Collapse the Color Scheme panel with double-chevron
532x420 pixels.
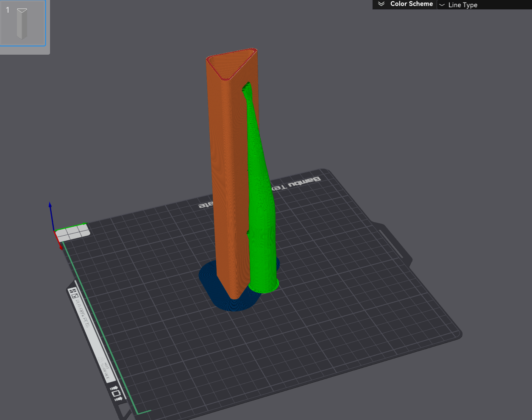click(x=381, y=4)
